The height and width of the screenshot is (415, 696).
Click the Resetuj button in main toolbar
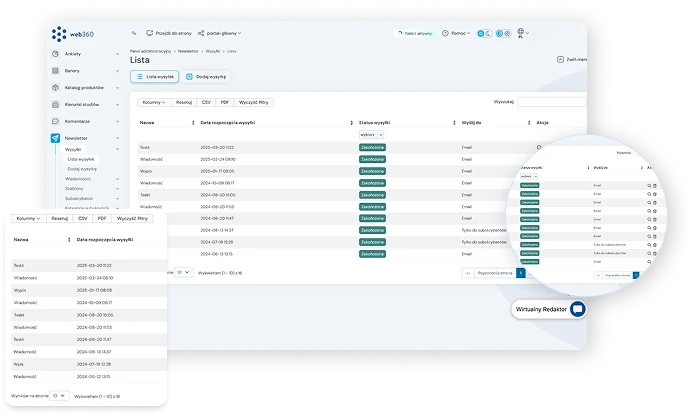tap(185, 102)
